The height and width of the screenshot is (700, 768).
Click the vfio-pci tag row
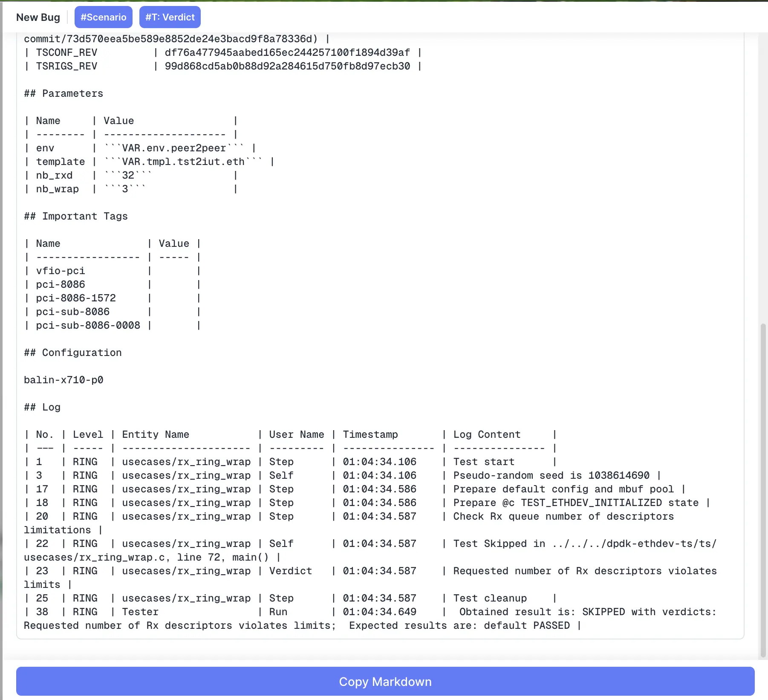tap(60, 271)
